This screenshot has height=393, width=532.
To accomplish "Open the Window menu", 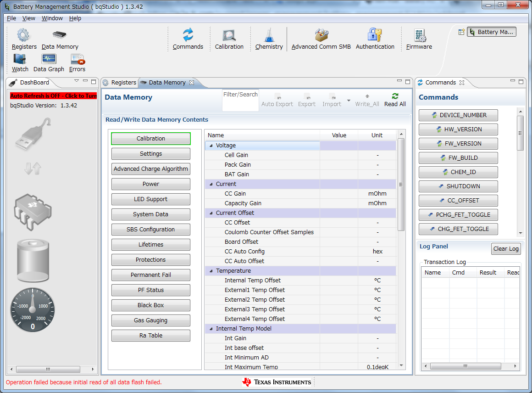I will point(52,18).
